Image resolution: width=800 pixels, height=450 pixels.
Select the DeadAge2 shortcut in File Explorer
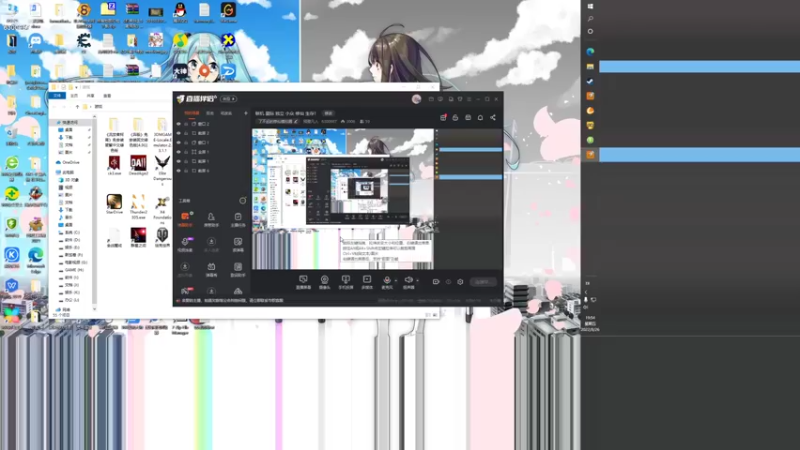click(138, 166)
